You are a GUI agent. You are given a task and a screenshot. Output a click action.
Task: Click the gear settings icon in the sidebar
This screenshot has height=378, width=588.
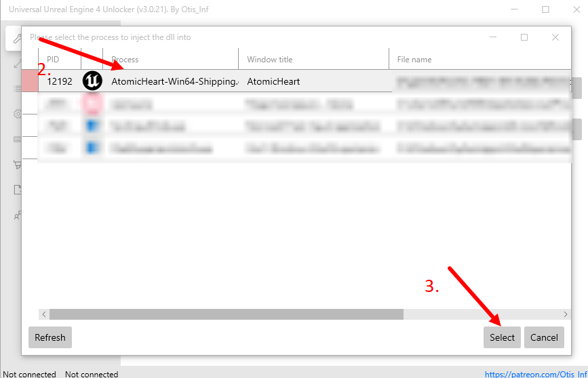pyautogui.click(x=17, y=114)
